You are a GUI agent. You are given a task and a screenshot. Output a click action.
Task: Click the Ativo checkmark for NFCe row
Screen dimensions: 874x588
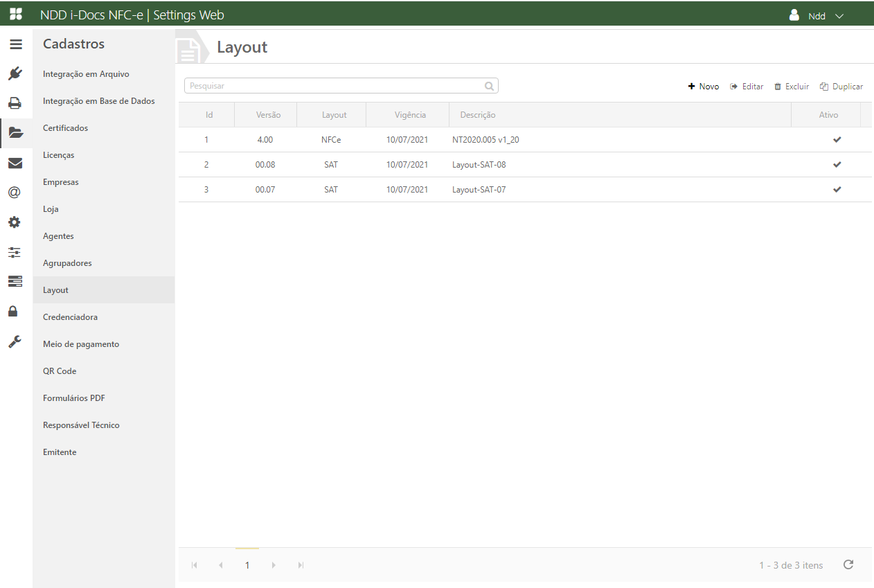pos(837,140)
